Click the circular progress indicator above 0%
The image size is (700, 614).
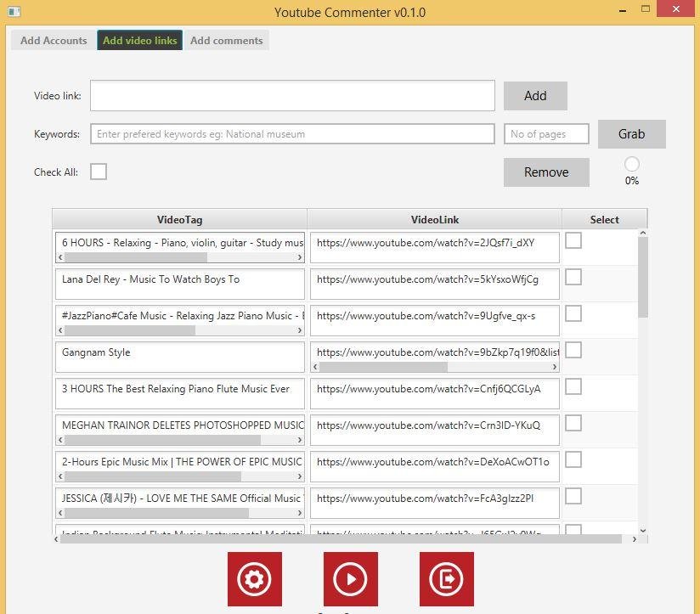pyautogui.click(x=631, y=164)
